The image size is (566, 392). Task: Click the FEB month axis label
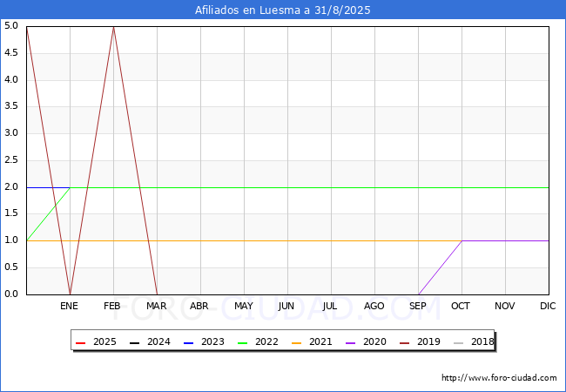(x=112, y=306)
